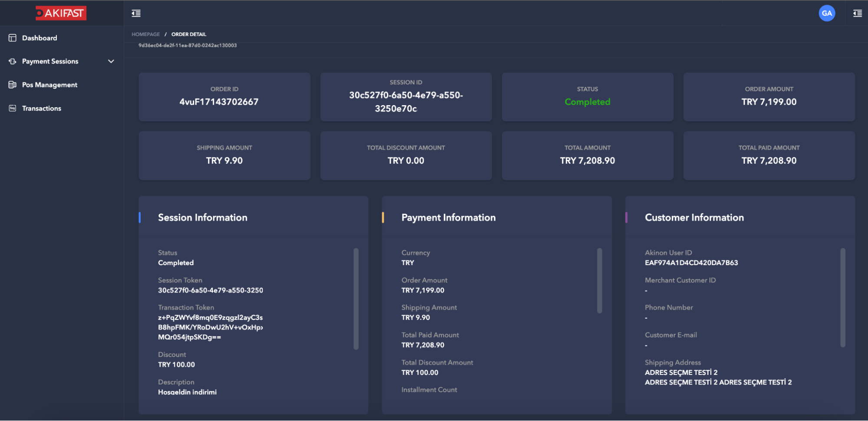Viewport: 868px width, 421px height.
Task: Click Session Information panel scrollbar
Action: click(356, 298)
